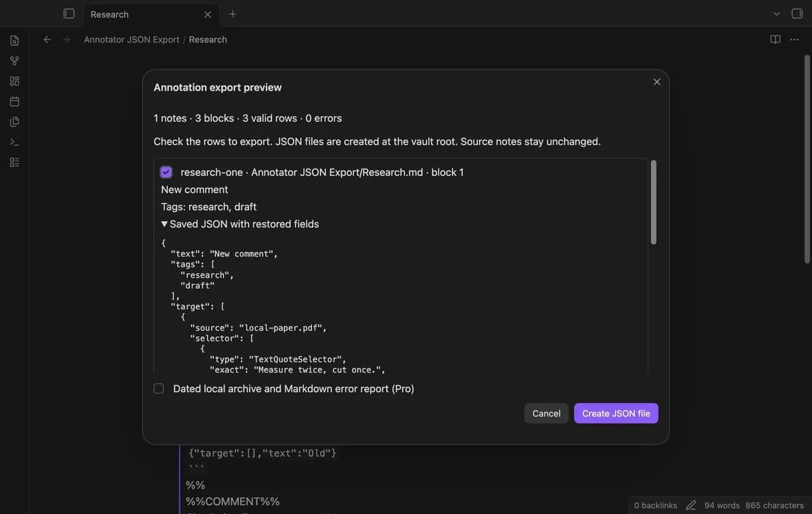This screenshot has width=812, height=514.
Task: Click the %%COMMENT%% line in the note
Action: pyautogui.click(x=233, y=501)
